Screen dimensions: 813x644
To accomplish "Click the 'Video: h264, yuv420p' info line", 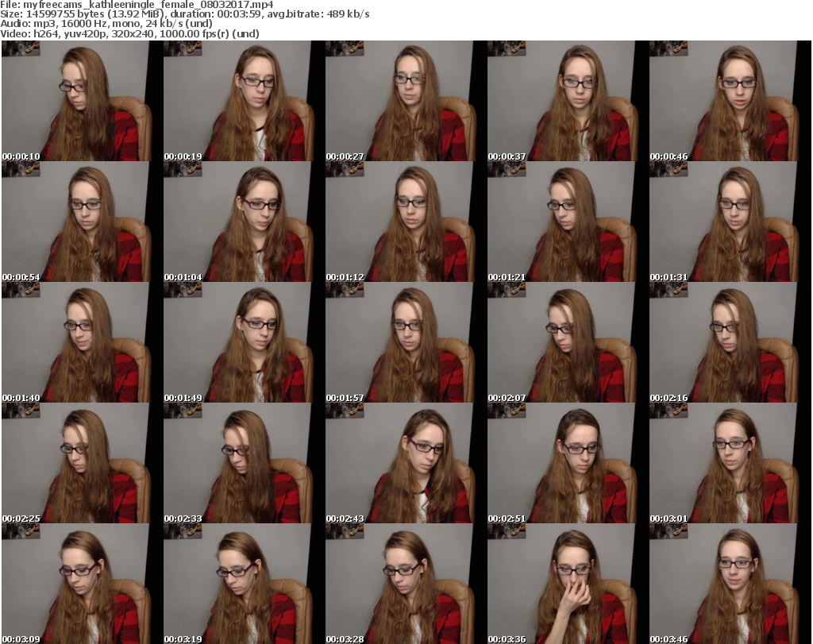I will click(129, 33).
